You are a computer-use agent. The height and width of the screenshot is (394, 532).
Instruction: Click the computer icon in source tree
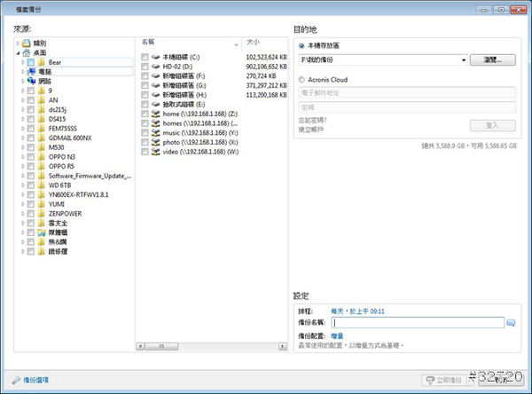click(x=31, y=72)
